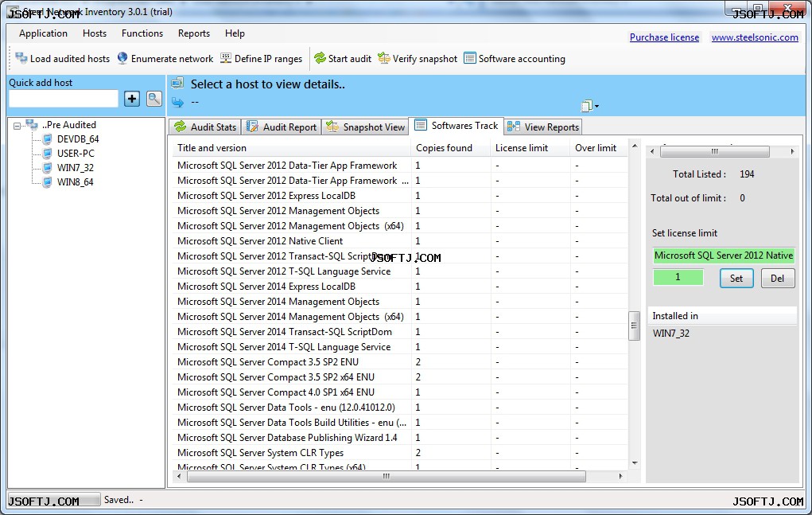Click the software list vertical scrollbar thumb

click(x=634, y=326)
